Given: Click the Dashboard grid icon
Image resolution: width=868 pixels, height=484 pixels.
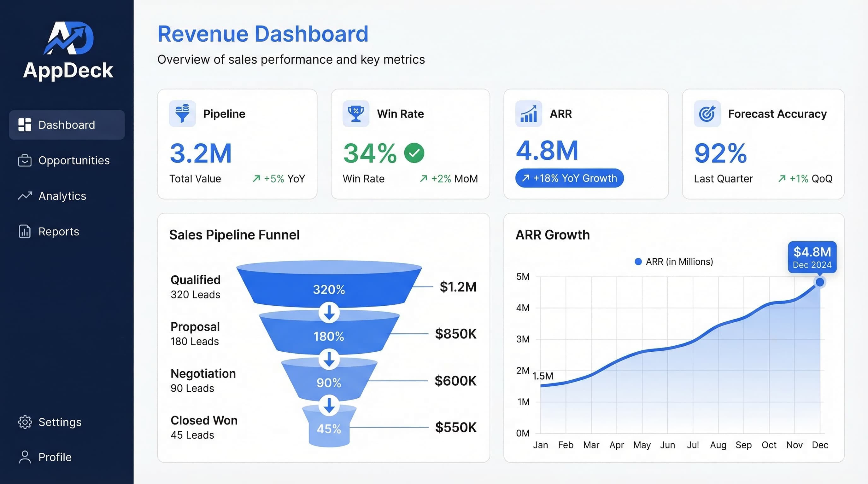Looking at the screenshot, I should 25,125.
